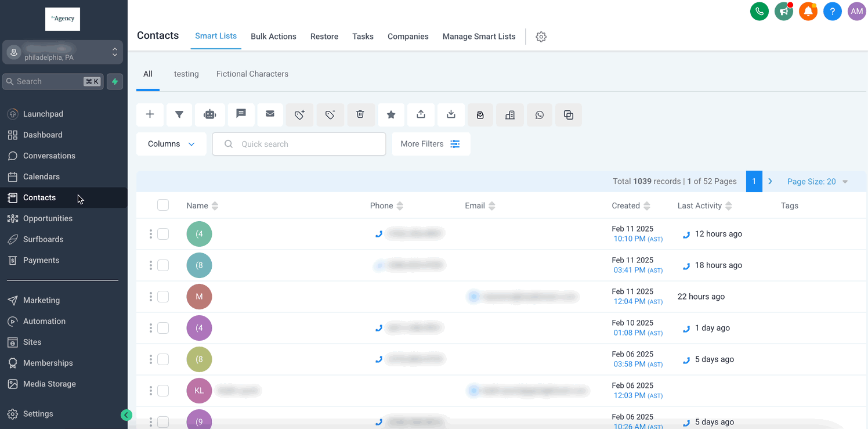Image resolution: width=868 pixels, height=429 pixels.
Task: Select the Fictional Characters smart list
Action: click(252, 74)
